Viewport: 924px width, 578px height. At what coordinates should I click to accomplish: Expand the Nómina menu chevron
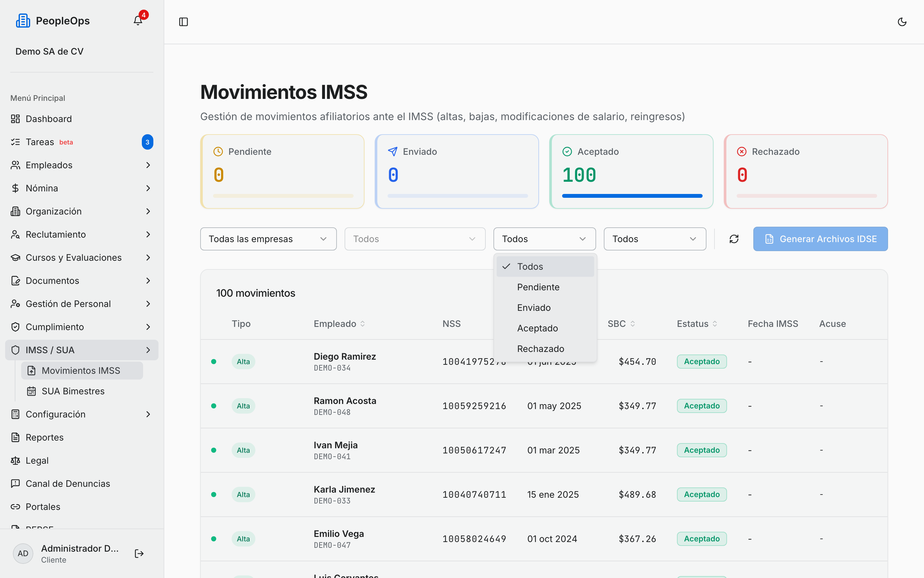pyautogui.click(x=148, y=188)
